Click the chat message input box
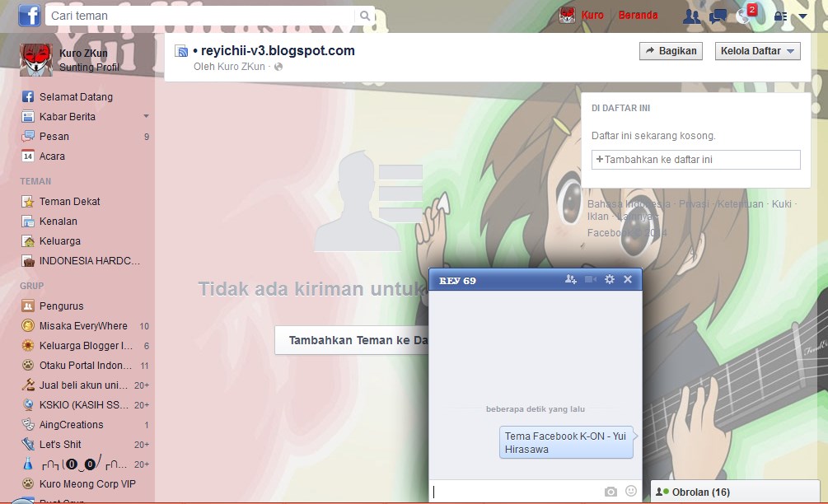The width and height of the screenshot is (828, 504). (x=516, y=492)
